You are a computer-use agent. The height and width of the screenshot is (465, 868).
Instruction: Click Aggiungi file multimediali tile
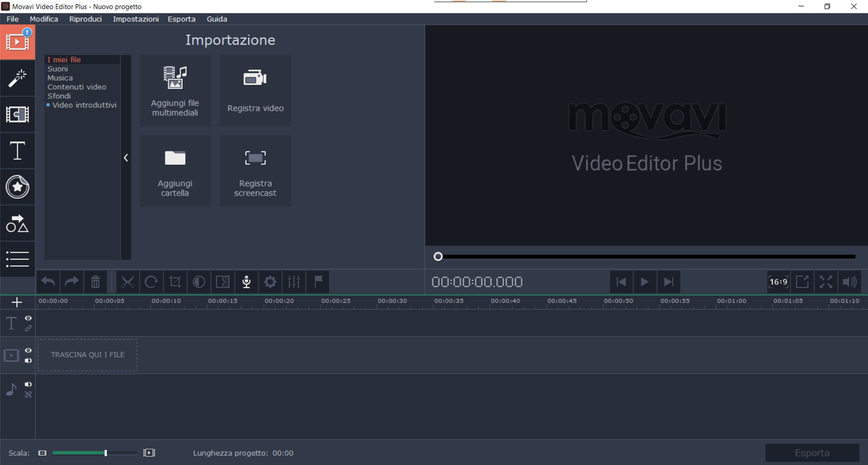(175, 90)
